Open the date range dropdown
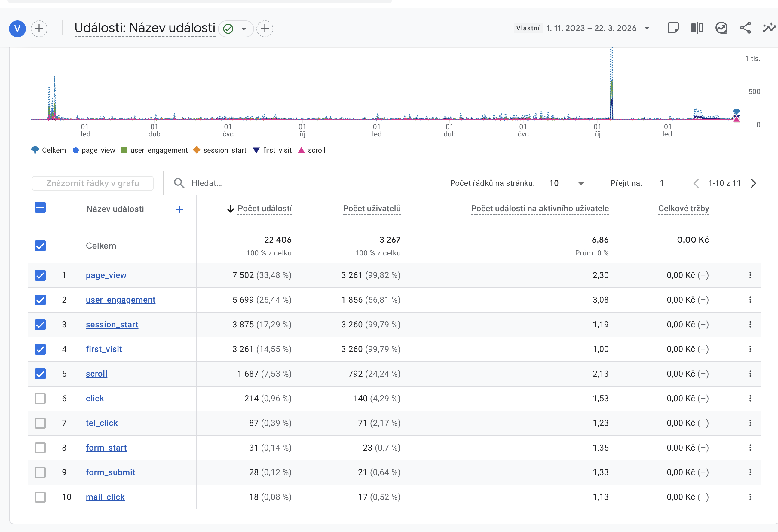Viewport: 778px width, 532px height. [x=647, y=29]
